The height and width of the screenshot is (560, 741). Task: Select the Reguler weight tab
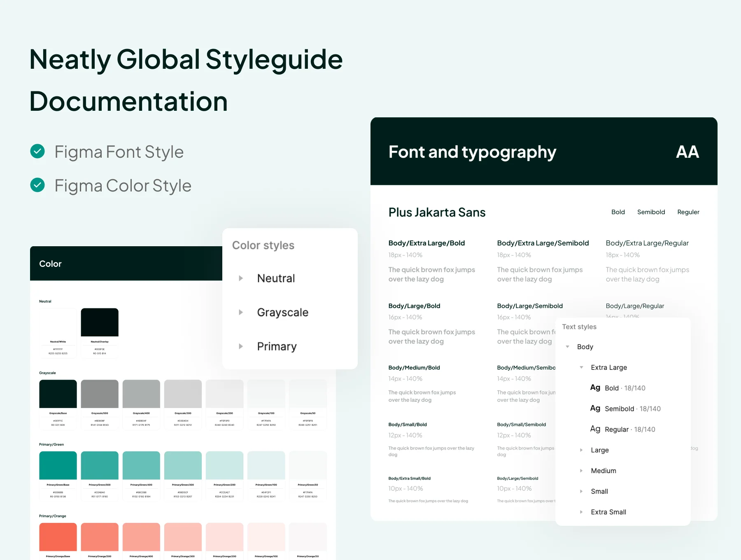tap(688, 212)
